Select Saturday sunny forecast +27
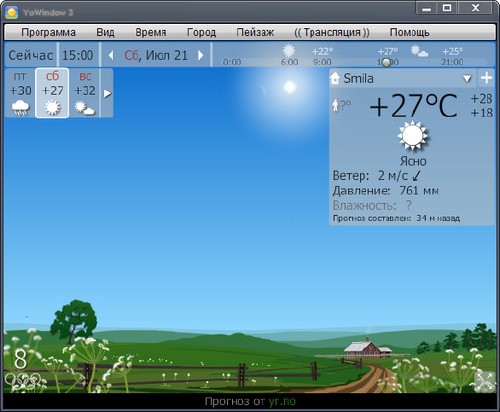The height and width of the screenshot is (412, 500). point(52,93)
